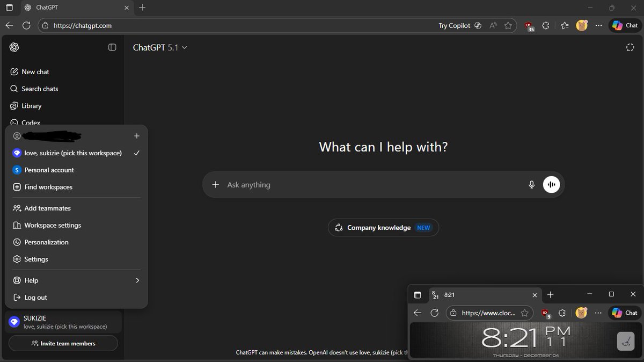This screenshot has height=362, width=644.
Task: Open tab actions icon in the clock window
Action: pyautogui.click(x=418, y=295)
